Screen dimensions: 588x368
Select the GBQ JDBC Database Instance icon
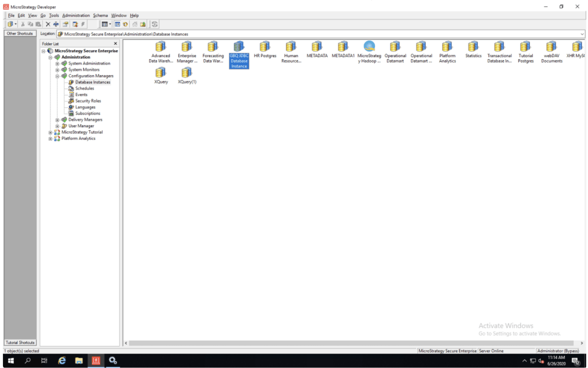(x=239, y=47)
